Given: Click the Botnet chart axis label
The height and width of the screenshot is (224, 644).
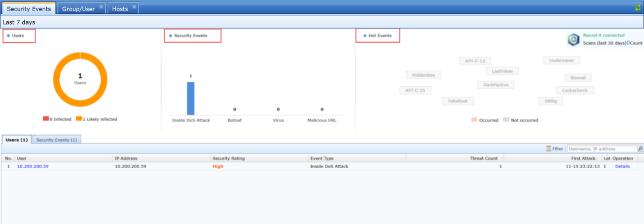Looking at the screenshot, I should [x=234, y=120].
